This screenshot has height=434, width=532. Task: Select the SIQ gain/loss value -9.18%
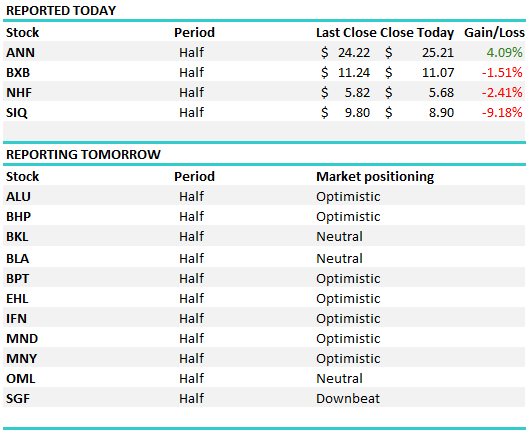pos(502,113)
